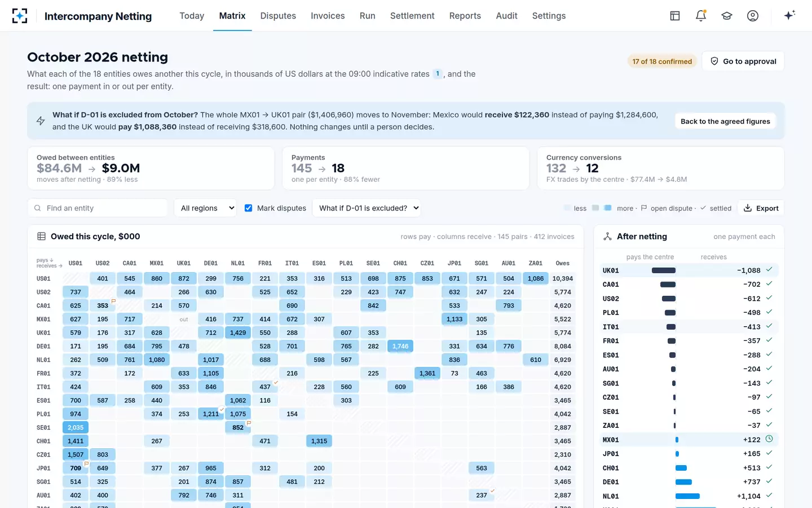Click the US01 row total 10,394

point(562,278)
